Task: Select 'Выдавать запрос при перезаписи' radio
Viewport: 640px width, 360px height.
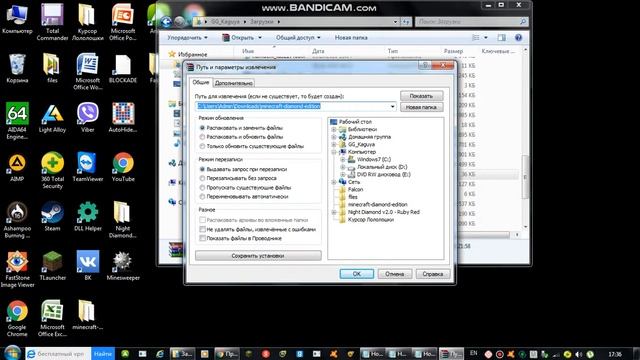Action: click(202, 169)
